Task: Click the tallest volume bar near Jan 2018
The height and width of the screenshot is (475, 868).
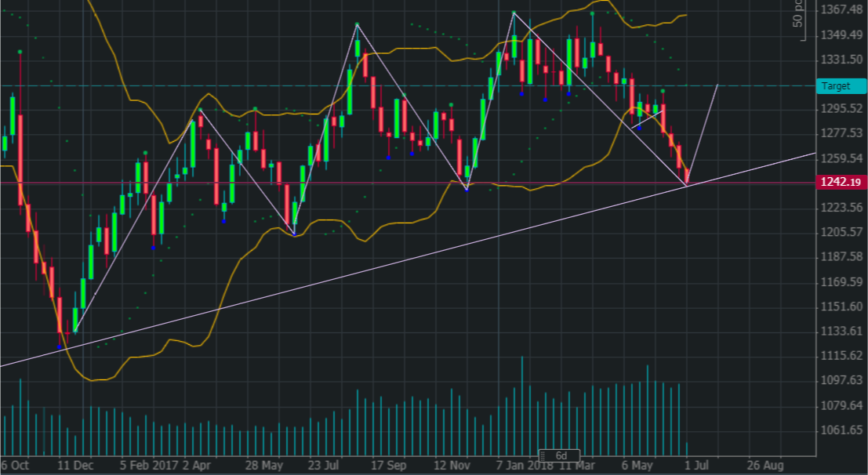Action: pos(521,406)
